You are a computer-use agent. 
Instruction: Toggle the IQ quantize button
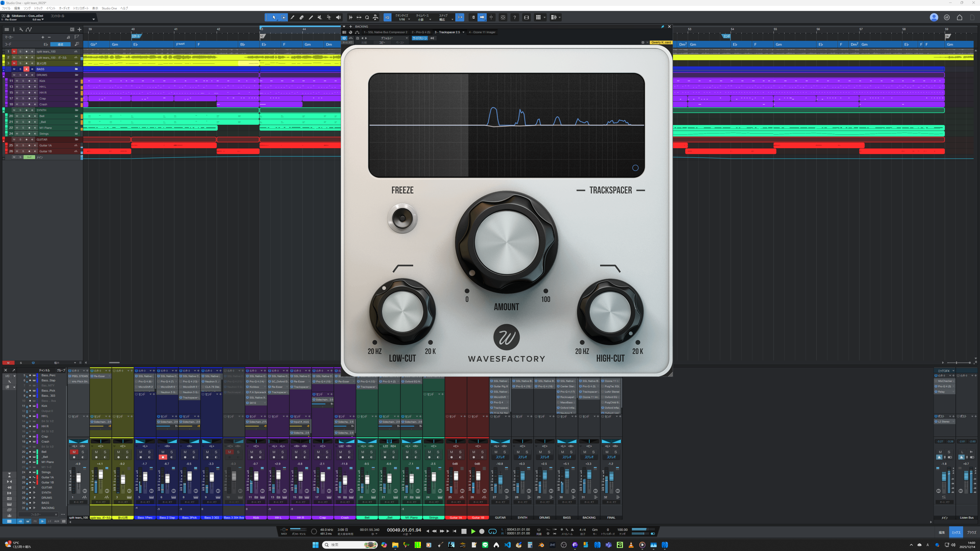pyautogui.click(x=387, y=17)
